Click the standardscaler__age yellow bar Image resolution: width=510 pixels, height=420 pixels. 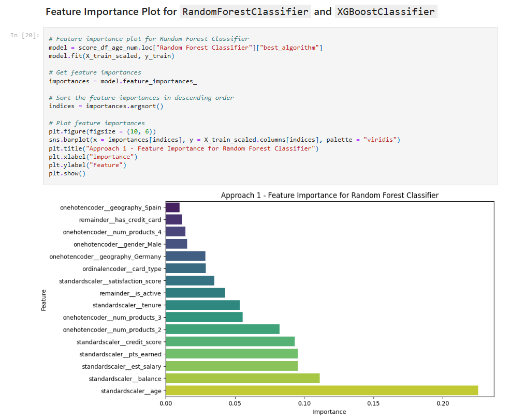(x=322, y=391)
